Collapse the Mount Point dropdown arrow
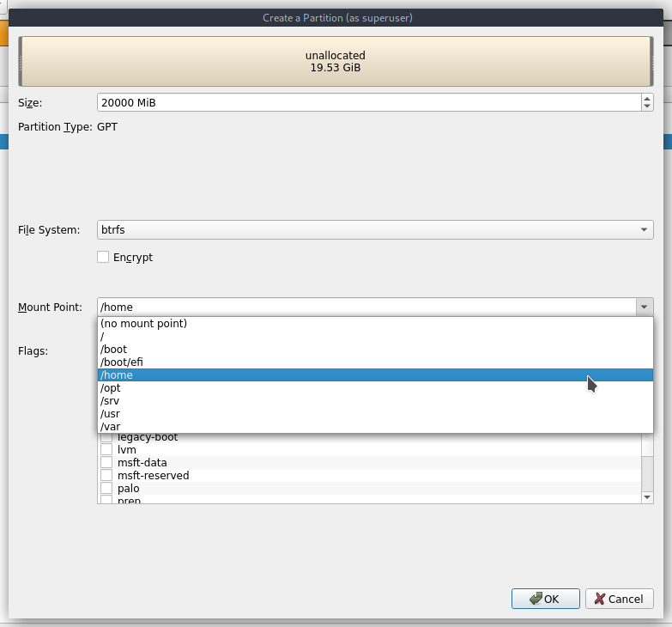This screenshot has height=627, width=672. (x=644, y=307)
